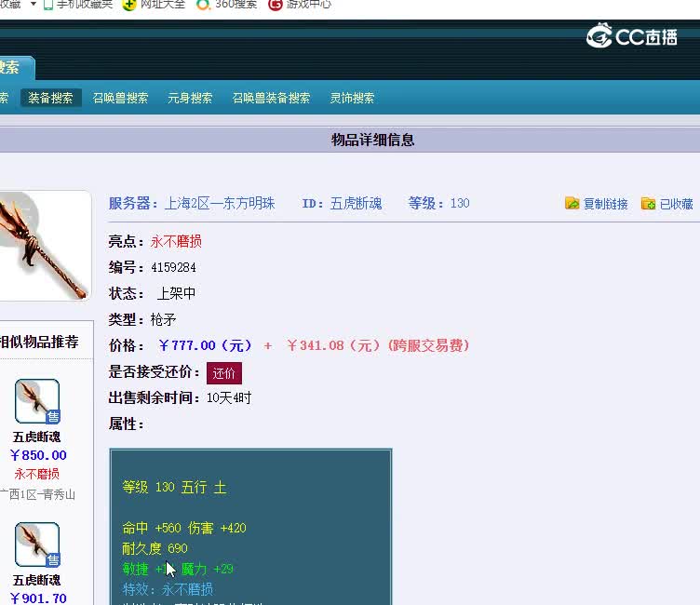Click the 物品详细信息 heading

tap(372, 140)
